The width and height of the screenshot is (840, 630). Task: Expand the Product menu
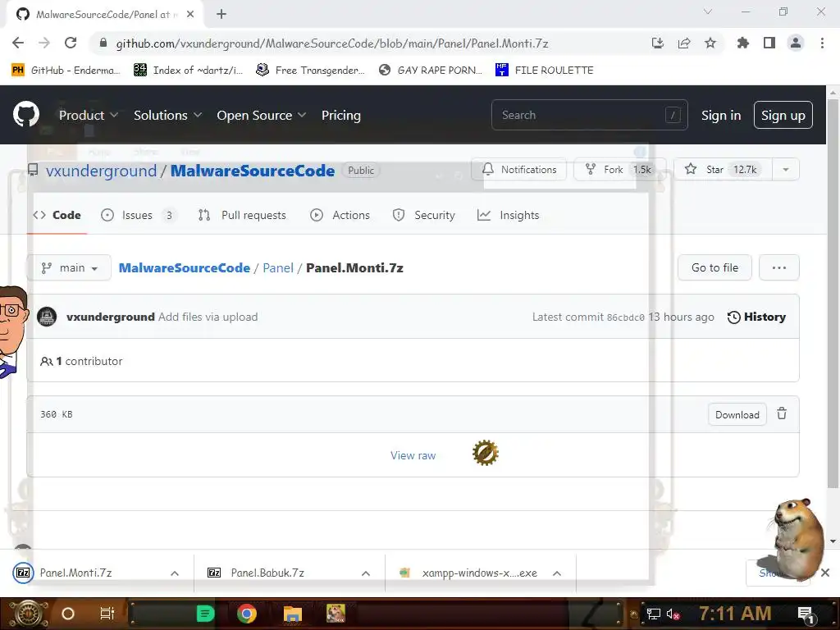tap(89, 115)
